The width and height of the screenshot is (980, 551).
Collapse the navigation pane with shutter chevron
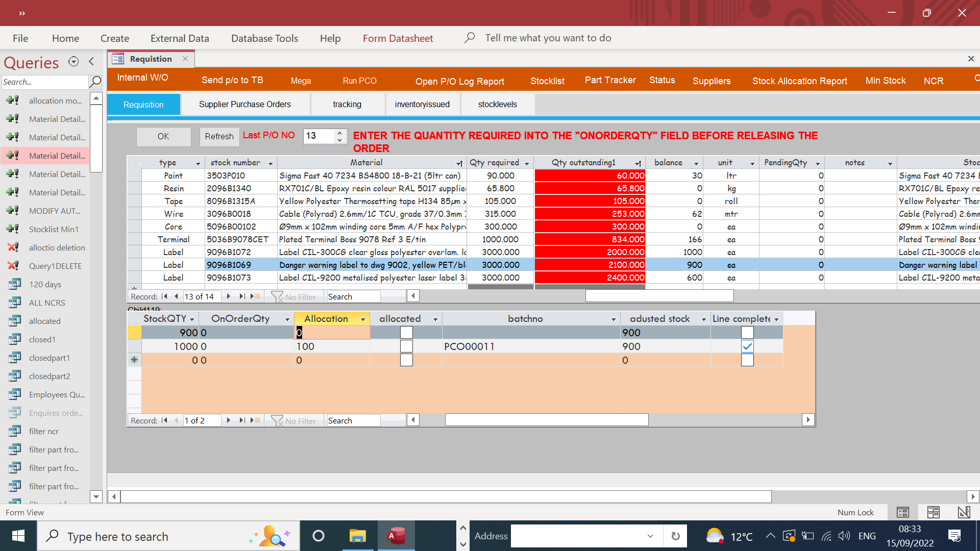pos(91,61)
